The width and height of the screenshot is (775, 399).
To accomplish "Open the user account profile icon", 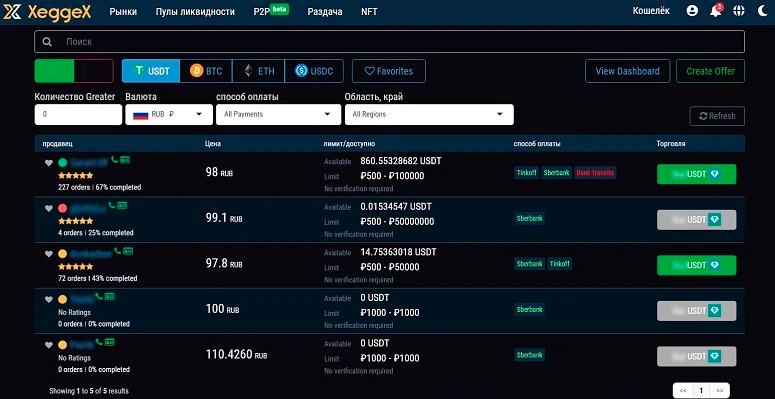I will 692,11.
